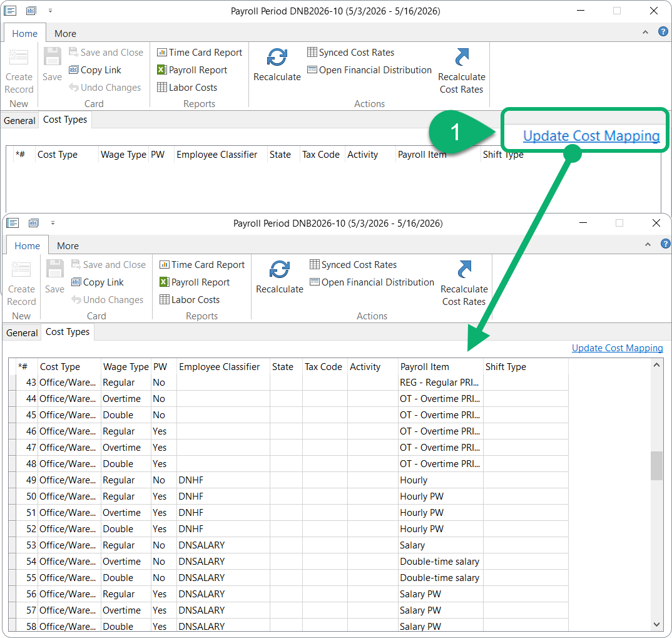Switch to the More tab in bottom window

point(68,245)
